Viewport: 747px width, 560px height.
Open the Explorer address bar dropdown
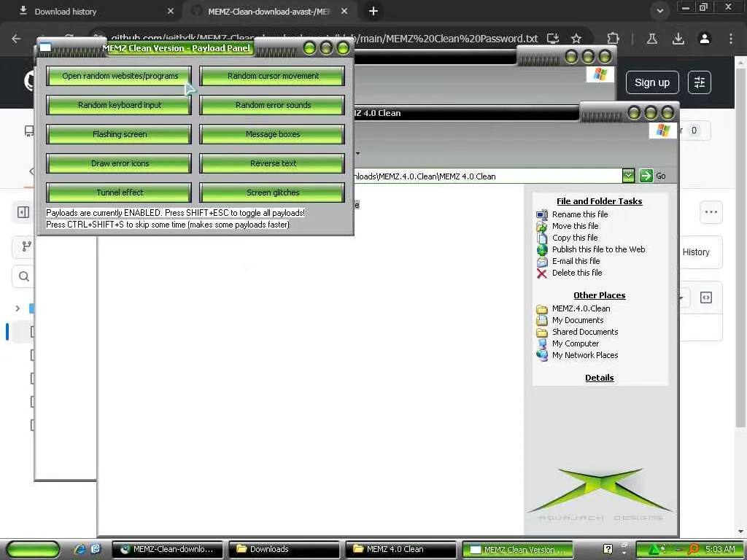628,176
